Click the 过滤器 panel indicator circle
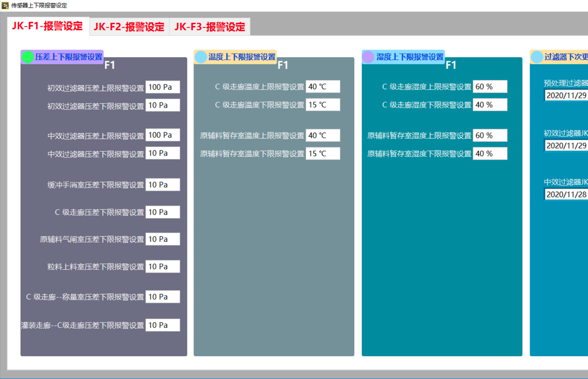This screenshot has height=379, width=588. (537, 57)
